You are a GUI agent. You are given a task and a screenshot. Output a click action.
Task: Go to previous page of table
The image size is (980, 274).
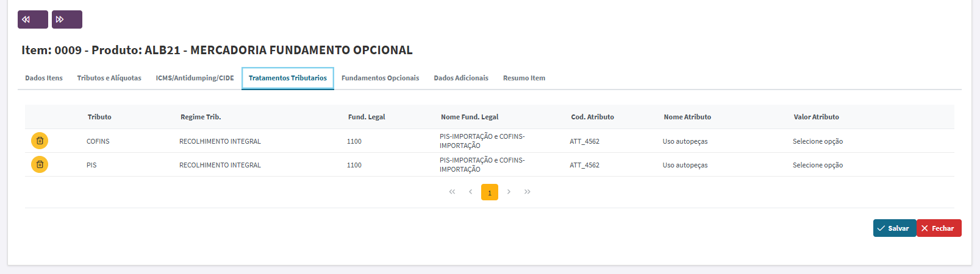470,192
